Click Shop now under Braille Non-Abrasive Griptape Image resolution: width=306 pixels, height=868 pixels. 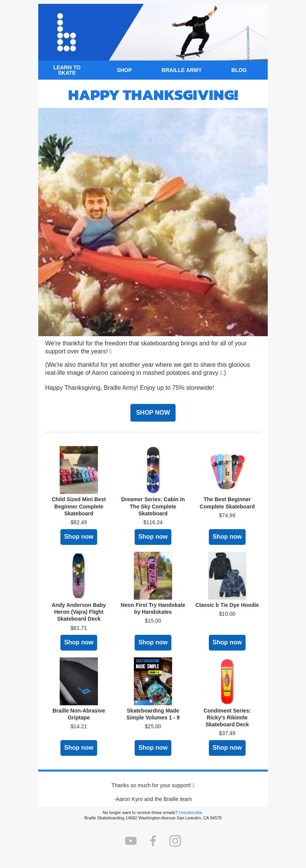(79, 748)
